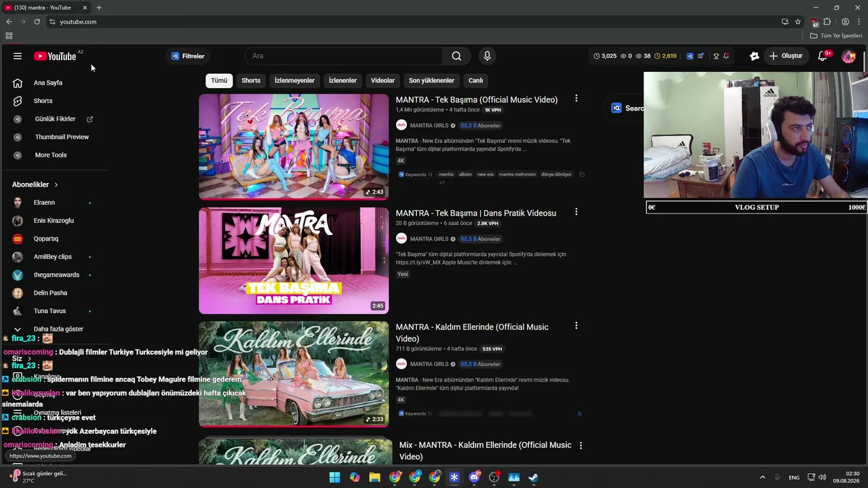Copy keywords for Tek Başıma Official Music Video
Viewport: 868px width, 488px height.
(x=582, y=174)
